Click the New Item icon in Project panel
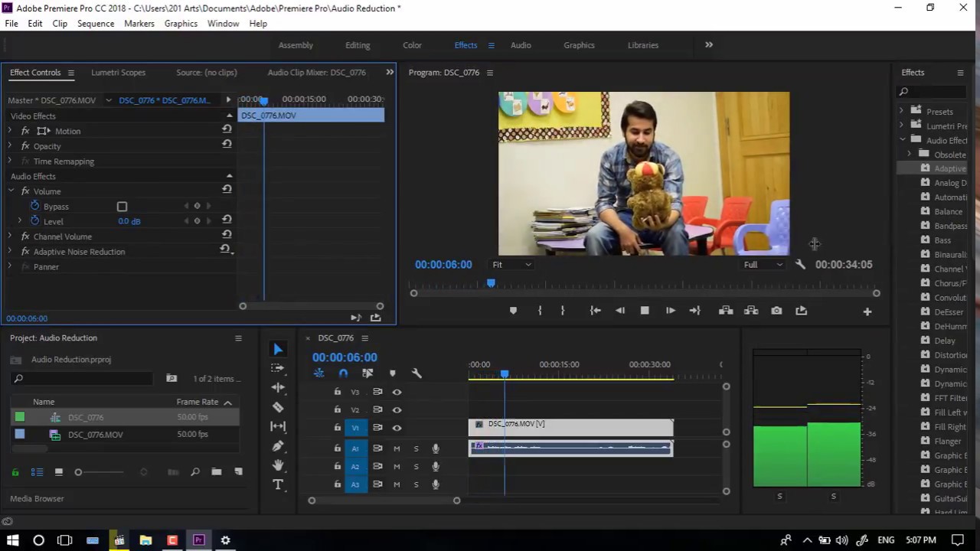Image resolution: width=980 pixels, height=551 pixels. click(x=238, y=472)
